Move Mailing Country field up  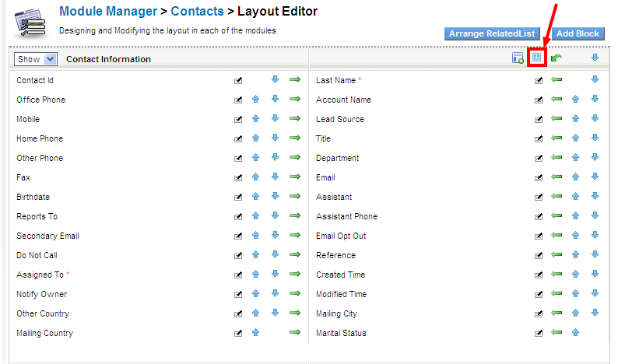(255, 333)
